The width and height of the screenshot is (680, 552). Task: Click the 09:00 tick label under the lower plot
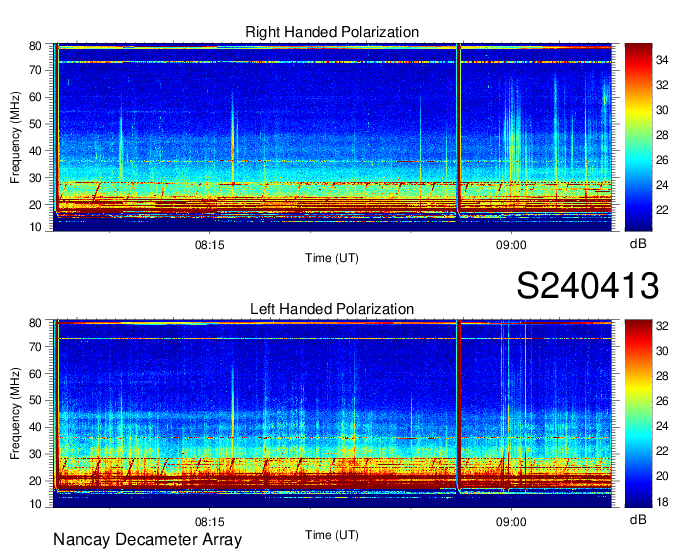pyautogui.click(x=511, y=522)
